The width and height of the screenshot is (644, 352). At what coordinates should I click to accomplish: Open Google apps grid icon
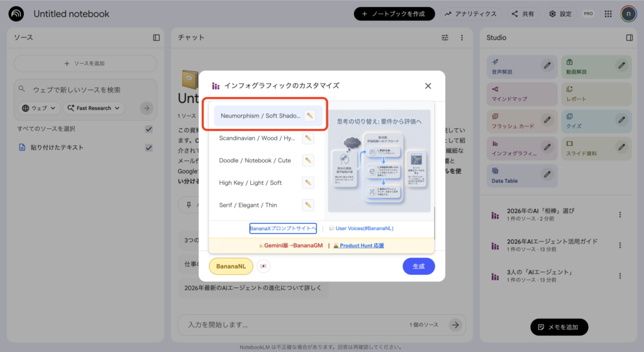click(x=608, y=14)
